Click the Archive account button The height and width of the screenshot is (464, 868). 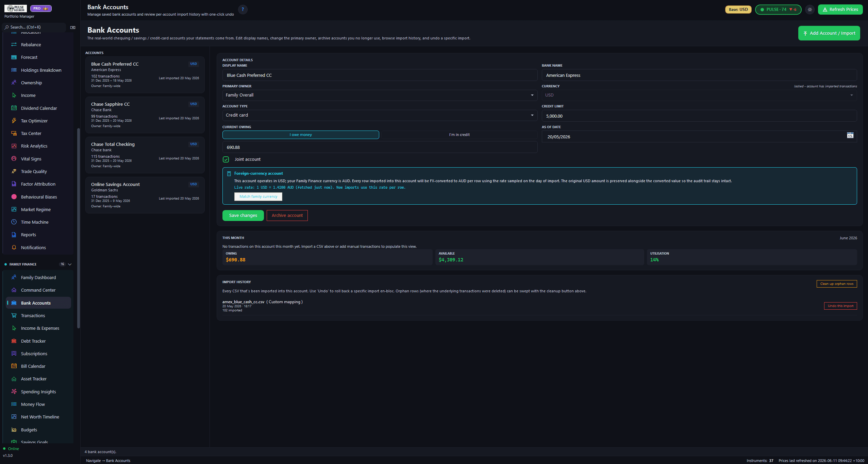coord(287,216)
